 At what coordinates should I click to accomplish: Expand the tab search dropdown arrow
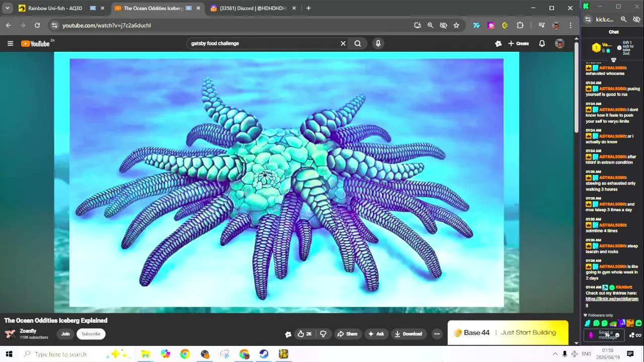7,8
